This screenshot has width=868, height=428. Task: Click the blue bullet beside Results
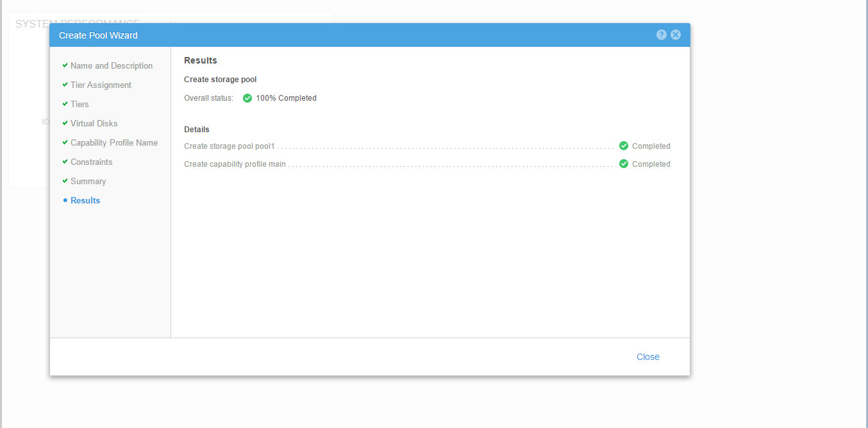coord(65,201)
